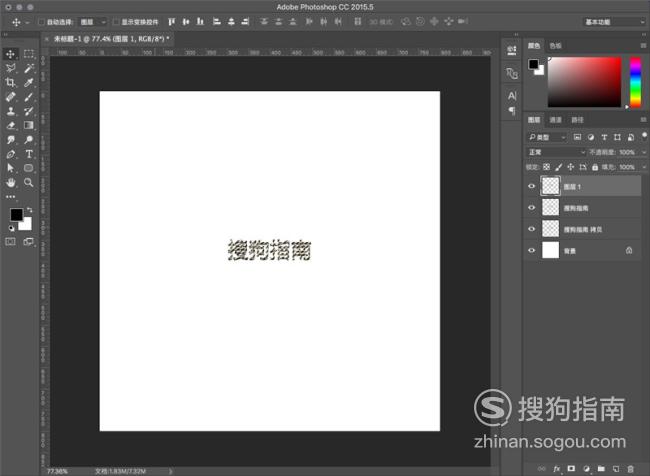Hide 搜狗指南 layer via eye icon

[x=532, y=207]
